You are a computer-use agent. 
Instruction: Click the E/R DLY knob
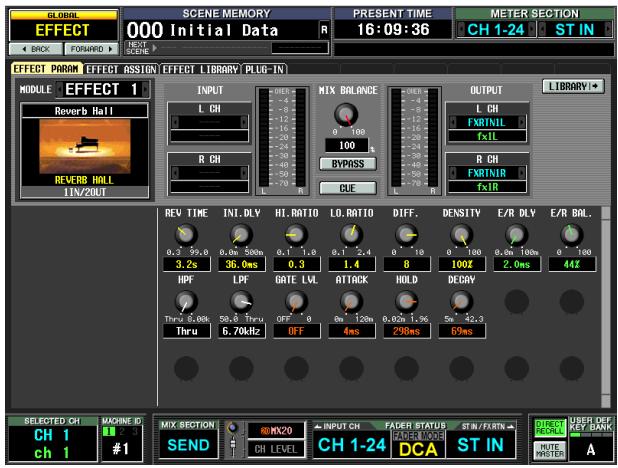point(516,235)
